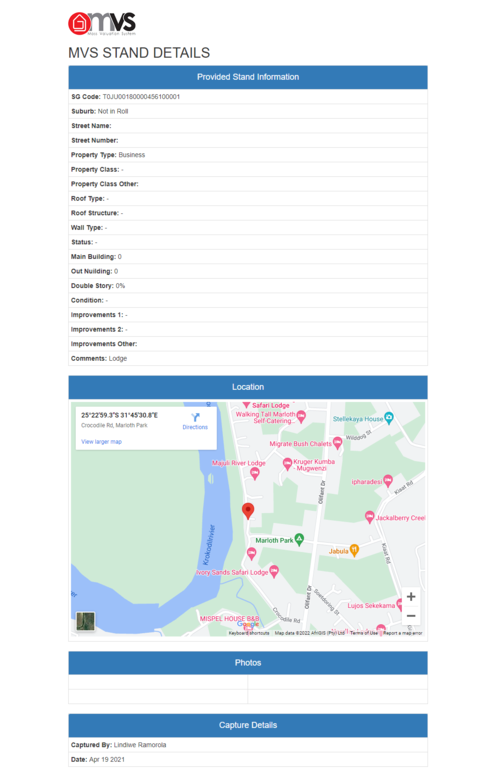Image resolution: width=499 pixels, height=780 pixels.
Task: Click Wall Type row
Action: [248, 228]
